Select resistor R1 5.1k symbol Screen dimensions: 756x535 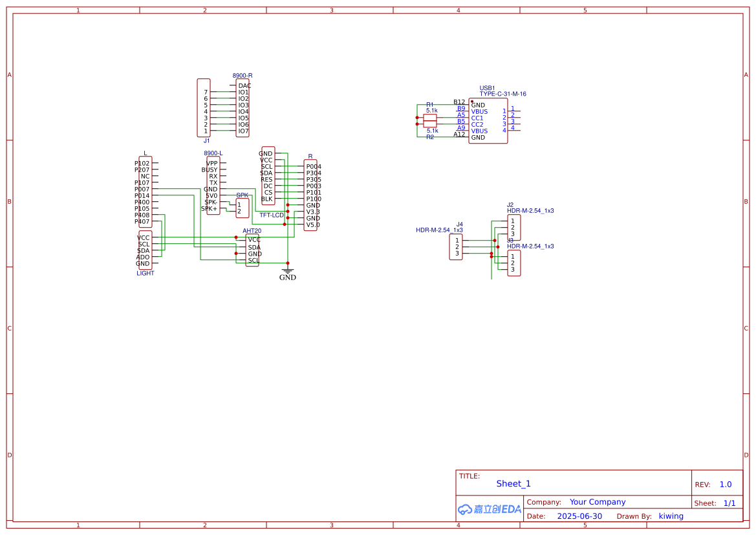coord(430,118)
